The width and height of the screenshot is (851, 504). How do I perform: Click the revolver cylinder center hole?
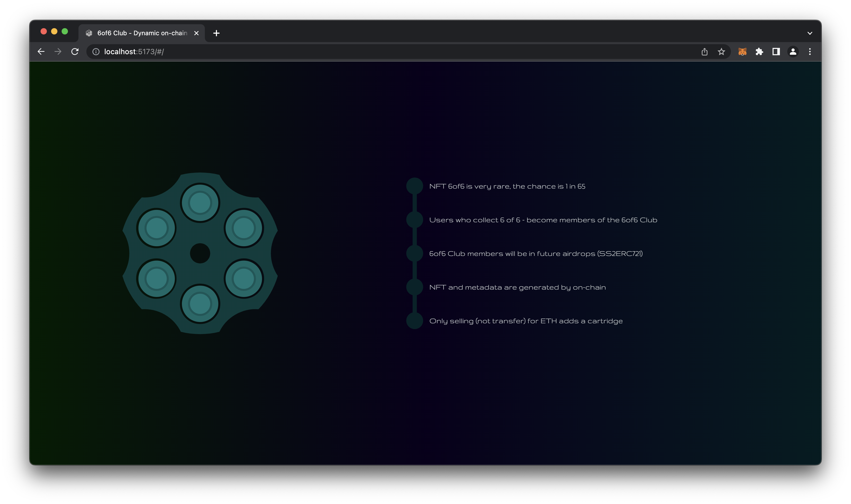pyautogui.click(x=200, y=253)
